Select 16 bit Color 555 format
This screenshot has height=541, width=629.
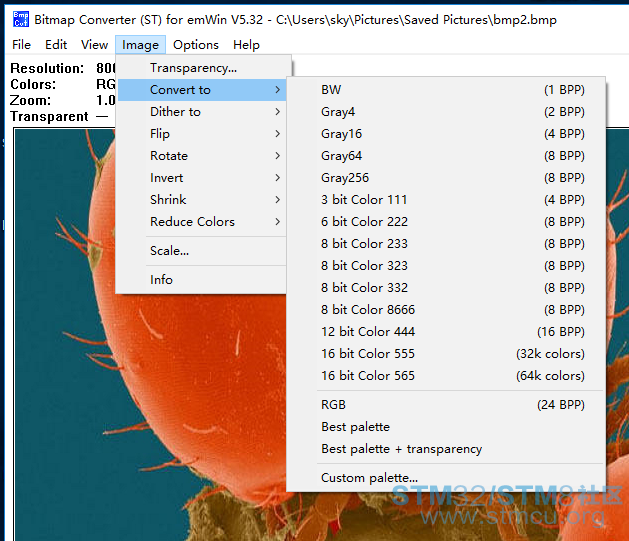(446, 354)
